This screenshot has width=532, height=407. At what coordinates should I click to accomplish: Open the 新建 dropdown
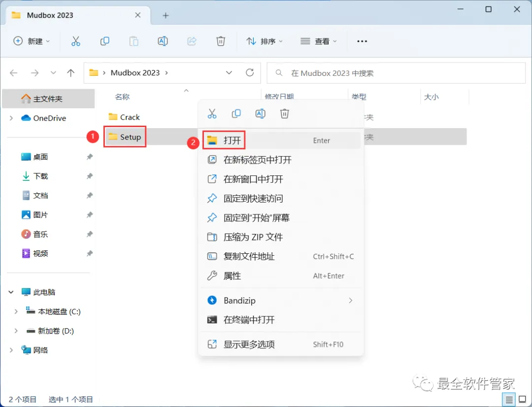pyautogui.click(x=32, y=41)
